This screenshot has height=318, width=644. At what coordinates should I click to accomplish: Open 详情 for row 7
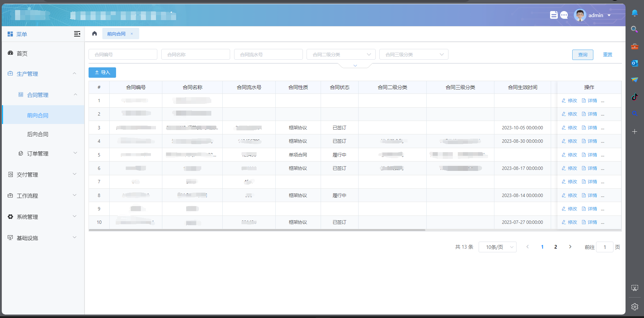click(x=589, y=182)
